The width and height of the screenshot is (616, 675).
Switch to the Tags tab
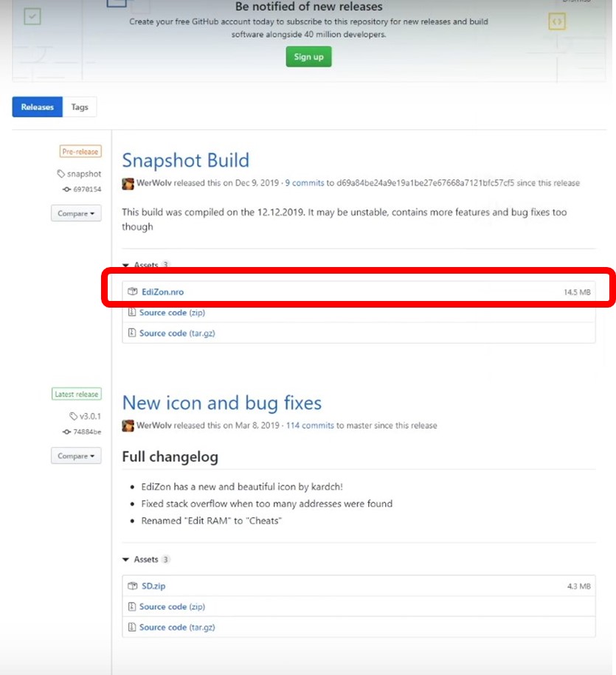coord(80,107)
